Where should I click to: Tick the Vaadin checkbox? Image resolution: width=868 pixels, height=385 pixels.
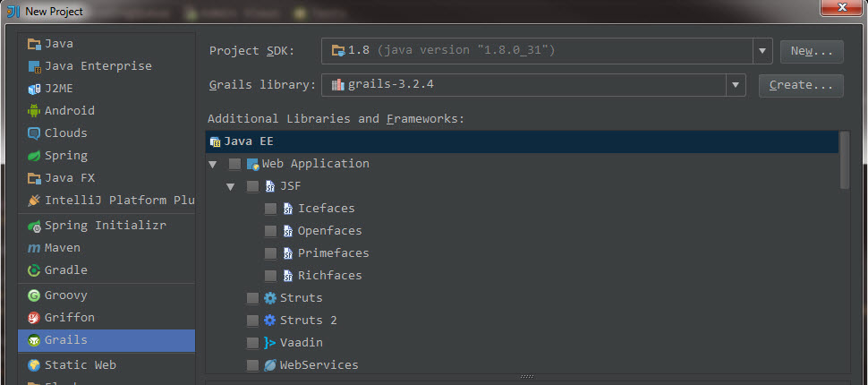(x=252, y=343)
